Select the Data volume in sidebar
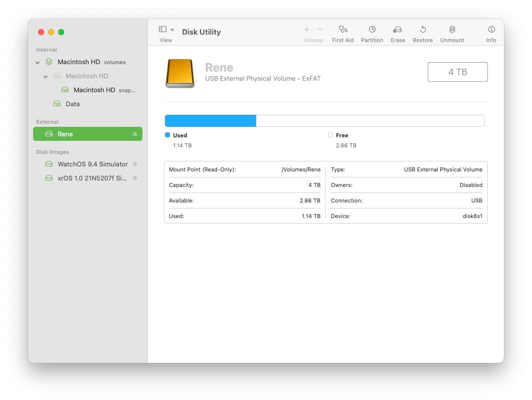This screenshot has width=532, height=400. 72,104
